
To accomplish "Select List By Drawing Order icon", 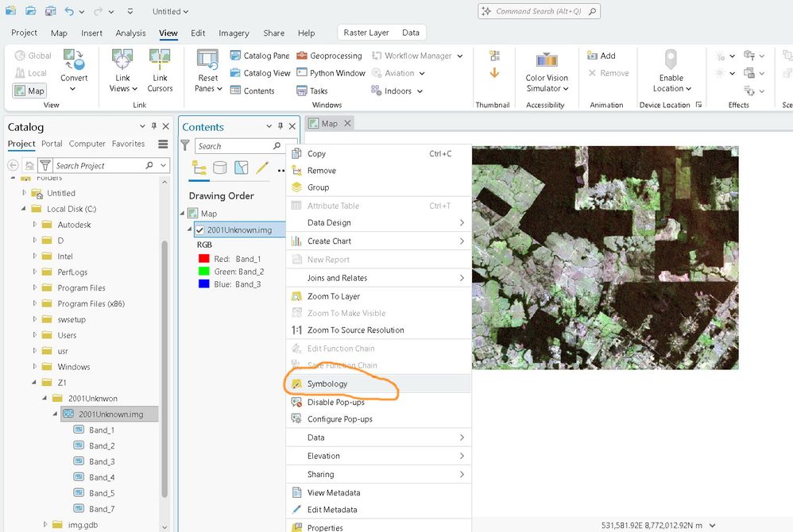I will pyautogui.click(x=199, y=168).
